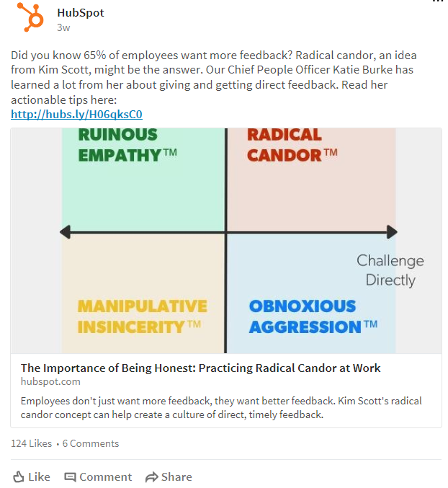Open the HubSpot company name link

tap(81, 13)
